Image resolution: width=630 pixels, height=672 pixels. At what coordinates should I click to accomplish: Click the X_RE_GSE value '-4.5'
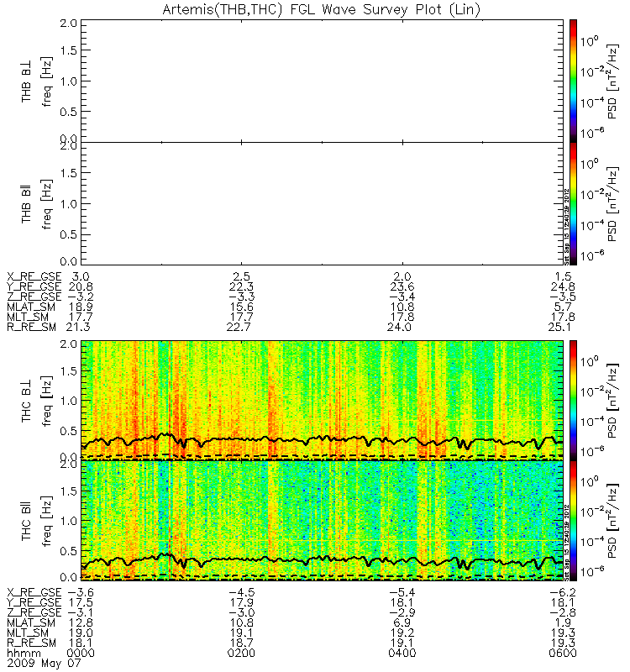click(x=241, y=592)
